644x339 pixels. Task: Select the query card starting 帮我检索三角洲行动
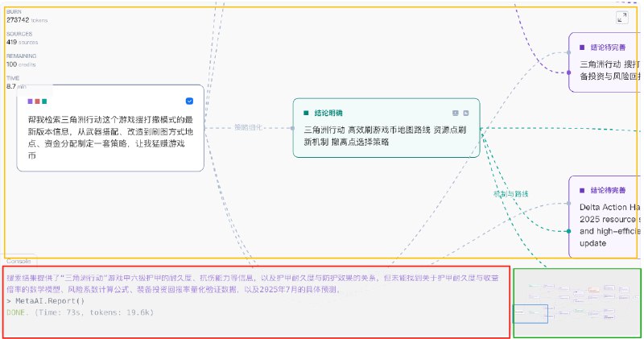coord(110,128)
